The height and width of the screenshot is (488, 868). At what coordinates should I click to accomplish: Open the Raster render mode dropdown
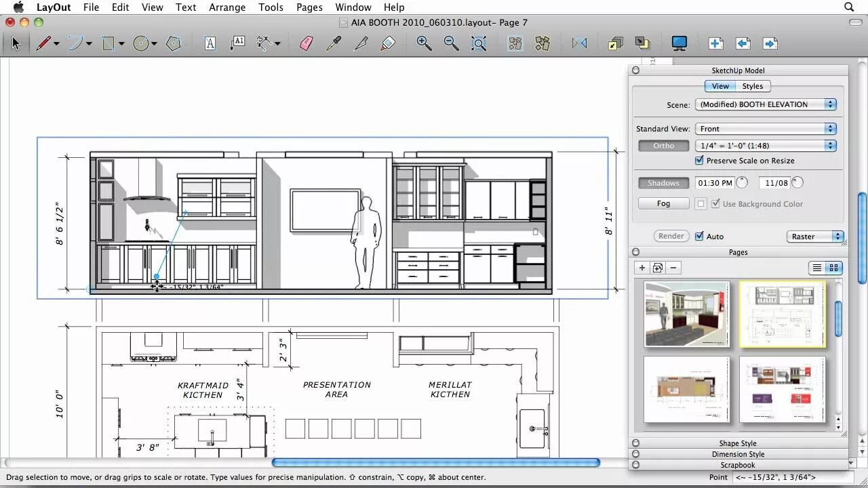[x=815, y=236]
